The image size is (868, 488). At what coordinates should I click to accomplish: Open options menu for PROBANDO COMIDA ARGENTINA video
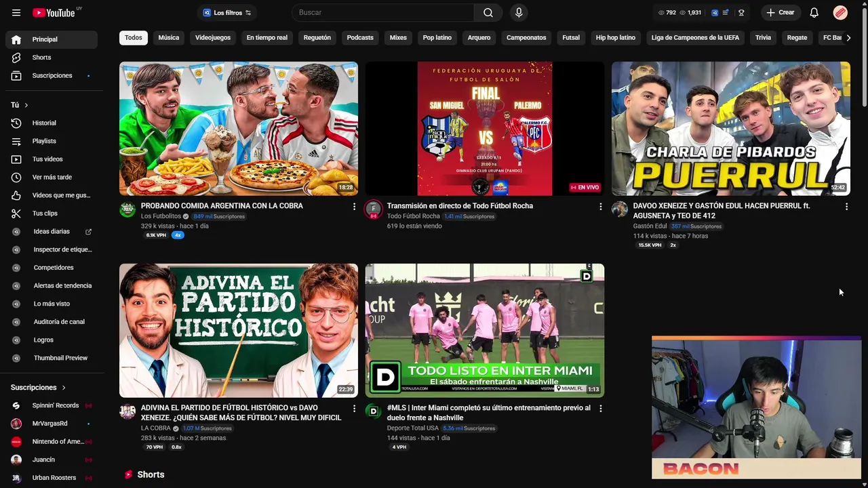click(x=354, y=207)
